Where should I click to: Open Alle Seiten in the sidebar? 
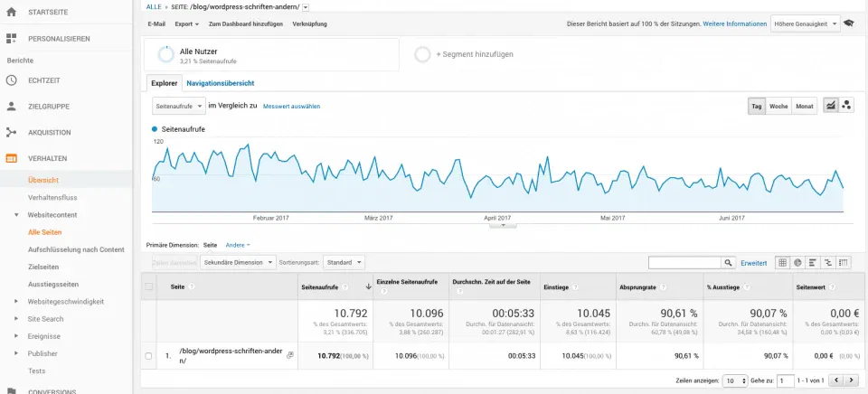pos(45,232)
